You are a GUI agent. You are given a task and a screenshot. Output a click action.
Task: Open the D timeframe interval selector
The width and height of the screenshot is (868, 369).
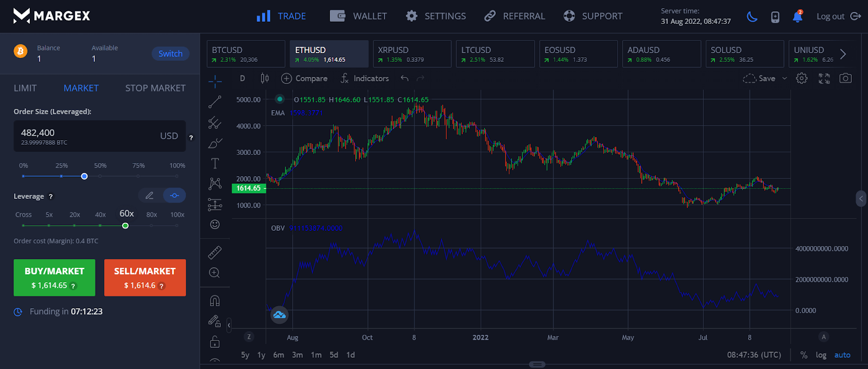[242, 79]
